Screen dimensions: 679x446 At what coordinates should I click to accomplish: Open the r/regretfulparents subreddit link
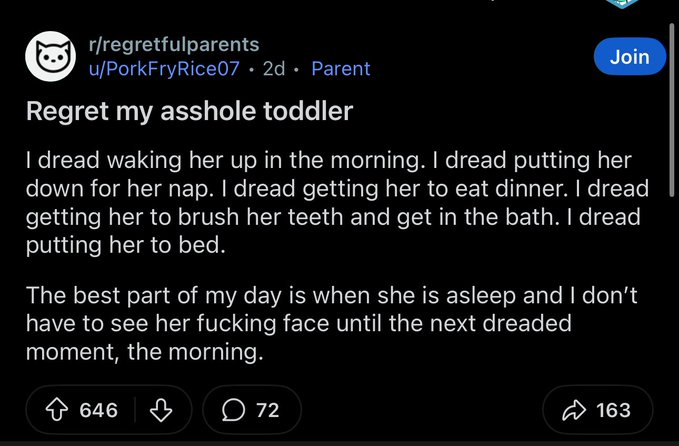click(174, 44)
